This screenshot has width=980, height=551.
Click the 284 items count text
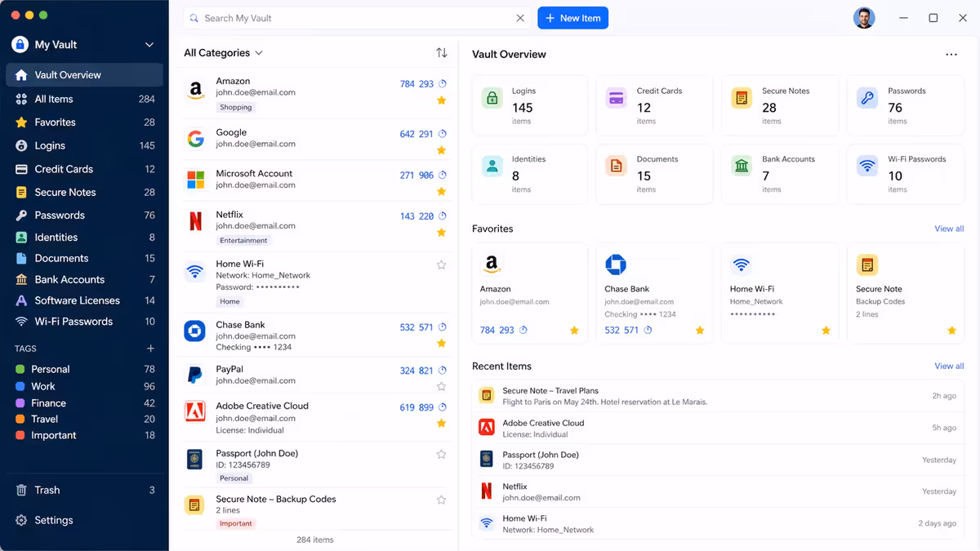click(315, 540)
